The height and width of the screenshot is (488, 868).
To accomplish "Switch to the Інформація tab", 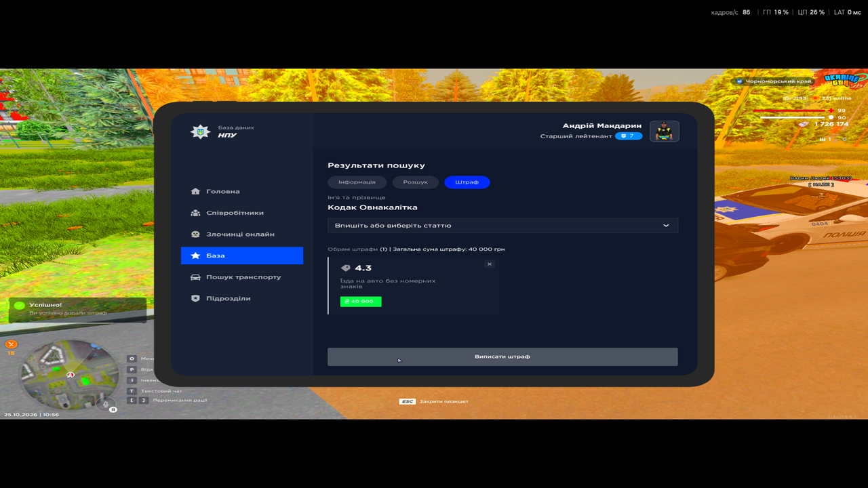I will coord(357,182).
